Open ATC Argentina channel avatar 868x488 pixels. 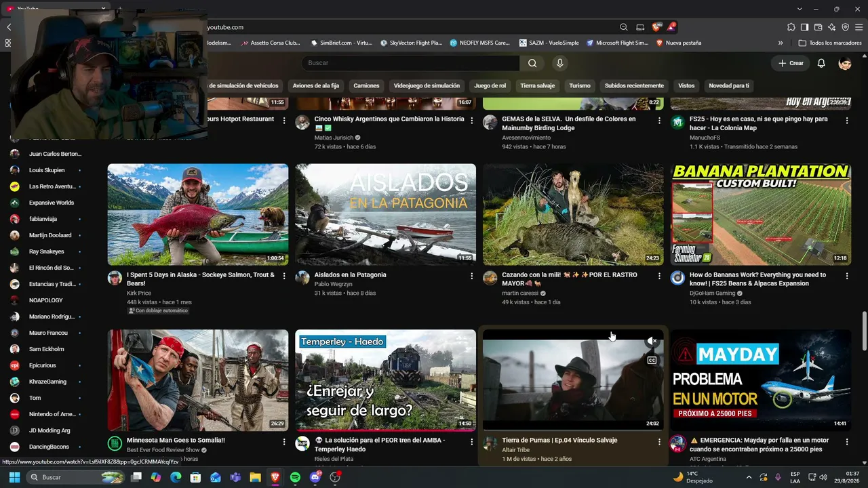click(677, 443)
